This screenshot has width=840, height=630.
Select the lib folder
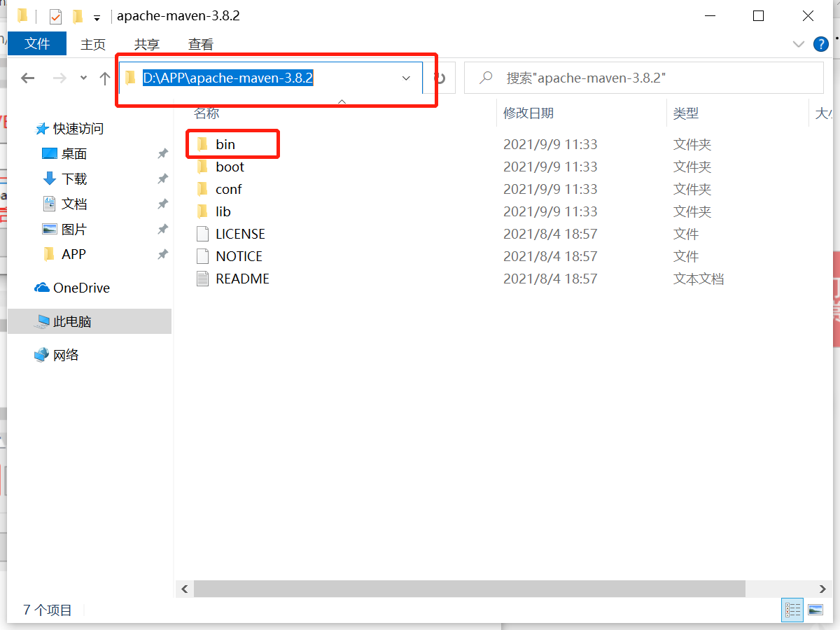pyautogui.click(x=223, y=211)
